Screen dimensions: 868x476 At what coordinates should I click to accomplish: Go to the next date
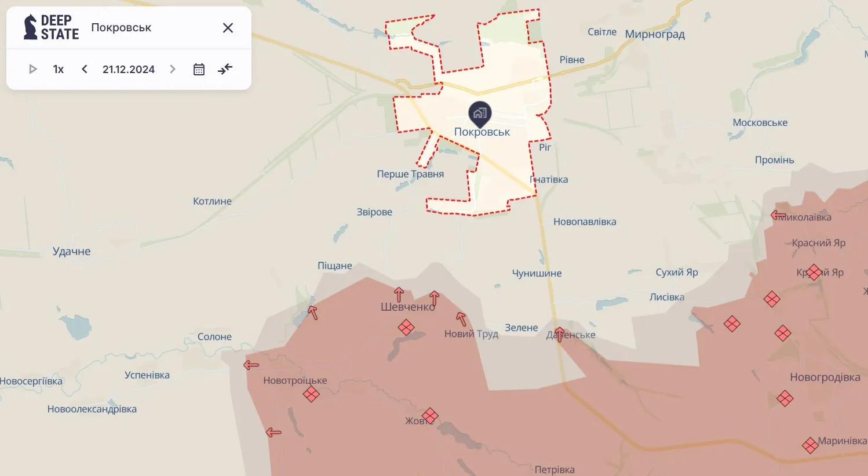[172, 69]
